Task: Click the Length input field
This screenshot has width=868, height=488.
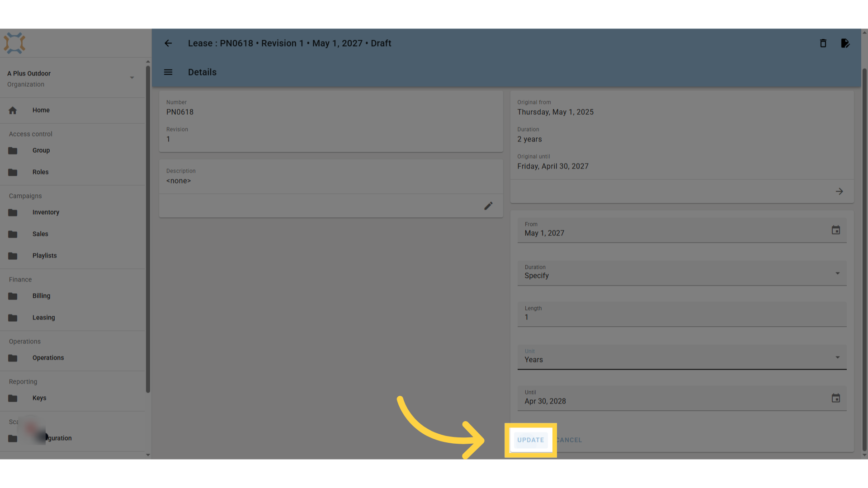Action: click(682, 314)
